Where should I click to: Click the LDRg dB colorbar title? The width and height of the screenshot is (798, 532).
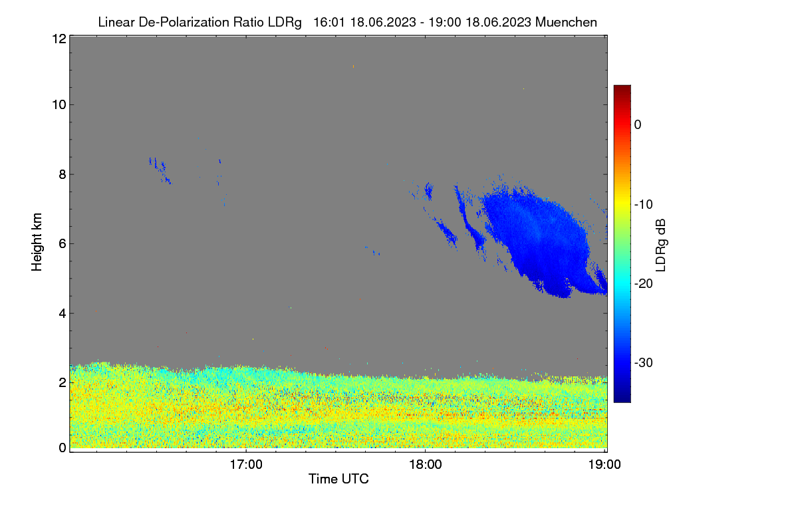point(661,244)
